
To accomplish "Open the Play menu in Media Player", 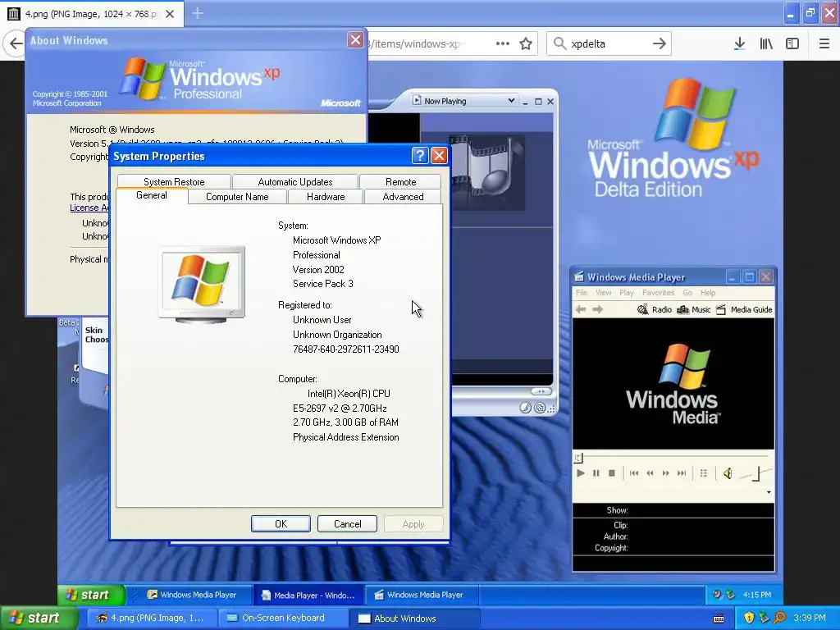I will click(x=626, y=293).
